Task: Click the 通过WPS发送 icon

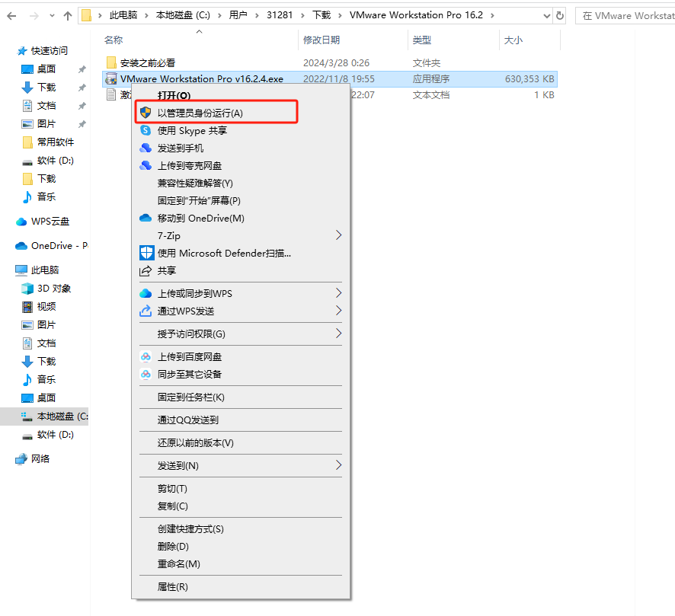Action: point(146,311)
